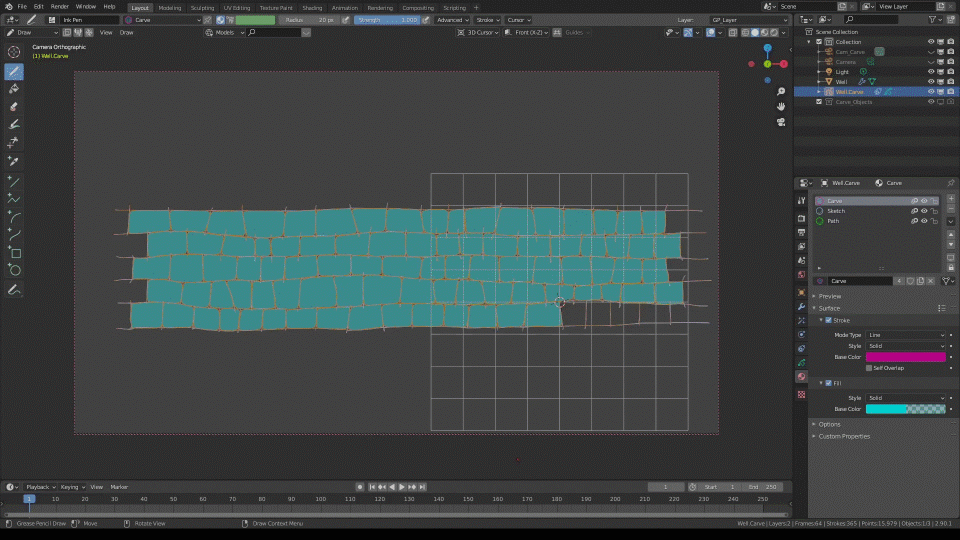Select the Polyline tool
960x540 pixels.
14,199
